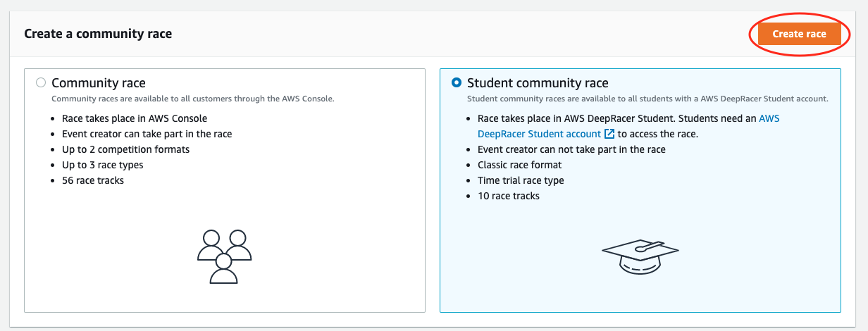Click the "10 race tracks" bullet
The height and width of the screenshot is (331, 868).
[508, 196]
